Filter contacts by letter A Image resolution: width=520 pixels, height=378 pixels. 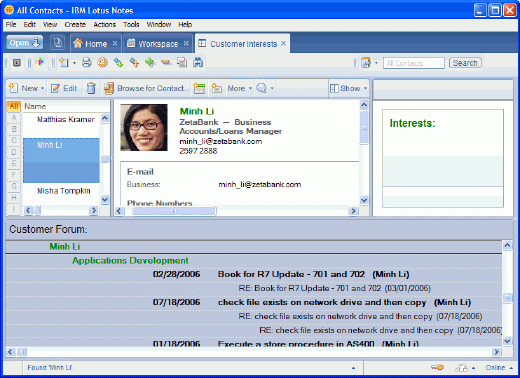14,118
